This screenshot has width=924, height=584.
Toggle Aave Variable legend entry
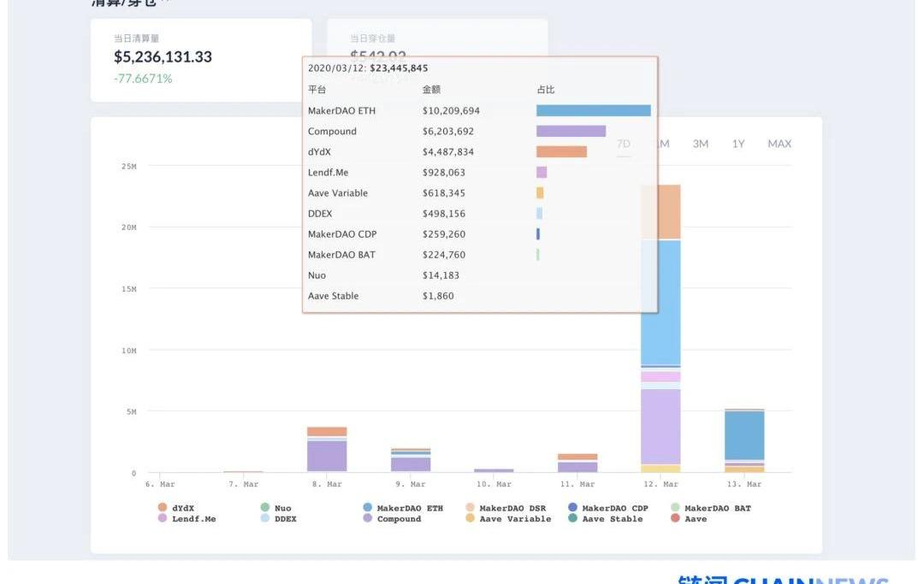point(508,519)
